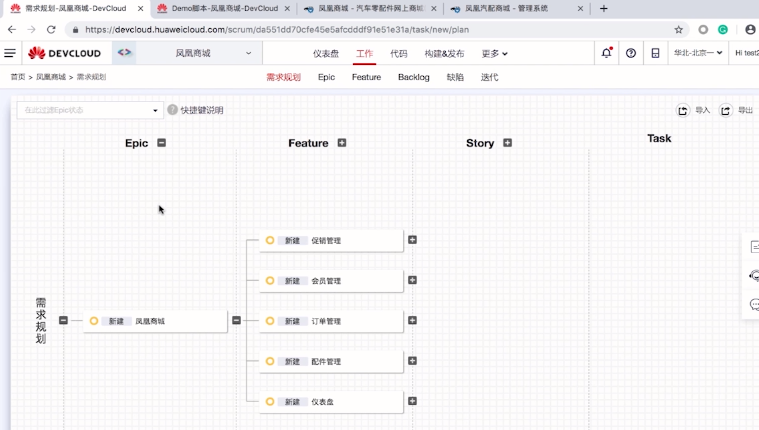This screenshot has height=430, width=759.
Task: Add child to 订单管理 with plus
Action: (412, 320)
